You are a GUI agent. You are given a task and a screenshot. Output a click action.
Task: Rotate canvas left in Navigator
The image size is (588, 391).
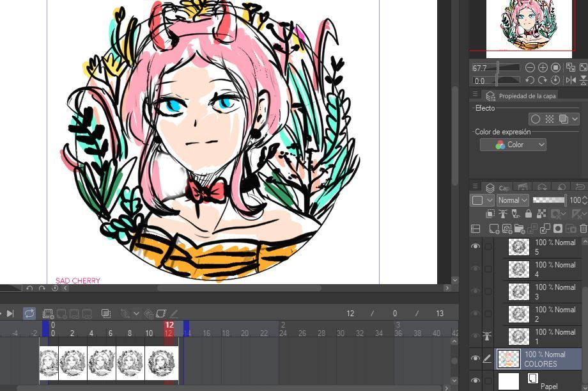(x=530, y=80)
